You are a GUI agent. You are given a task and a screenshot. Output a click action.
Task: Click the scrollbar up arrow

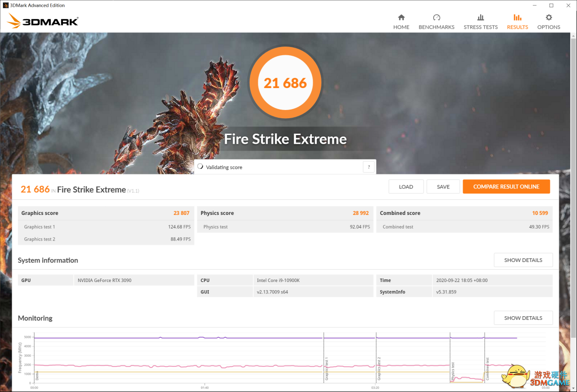pos(574,36)
